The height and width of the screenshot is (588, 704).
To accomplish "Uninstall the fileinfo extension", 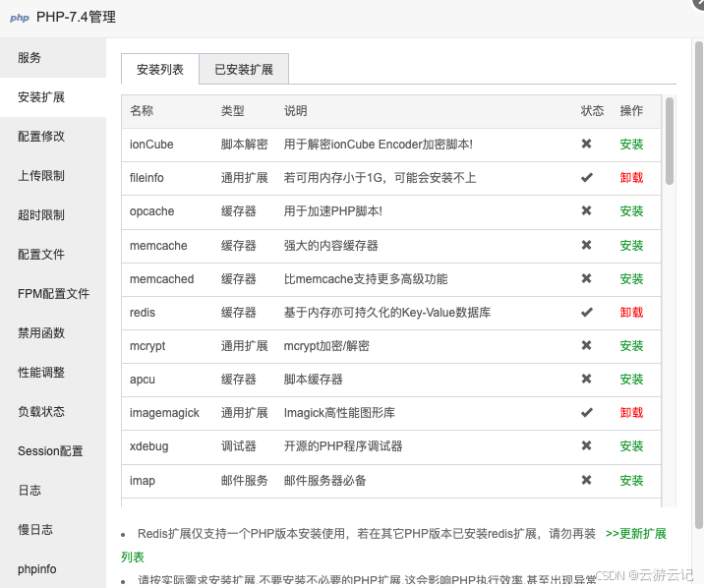I will pos(631,178).
